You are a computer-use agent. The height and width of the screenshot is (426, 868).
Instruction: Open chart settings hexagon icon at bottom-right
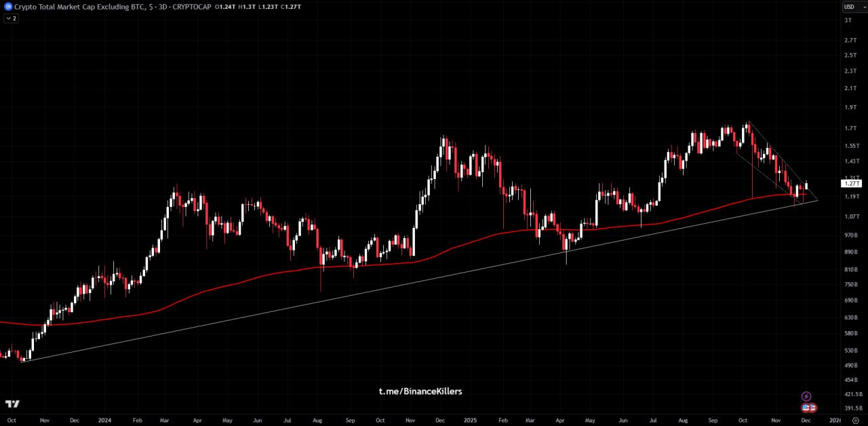coord(855,421)
